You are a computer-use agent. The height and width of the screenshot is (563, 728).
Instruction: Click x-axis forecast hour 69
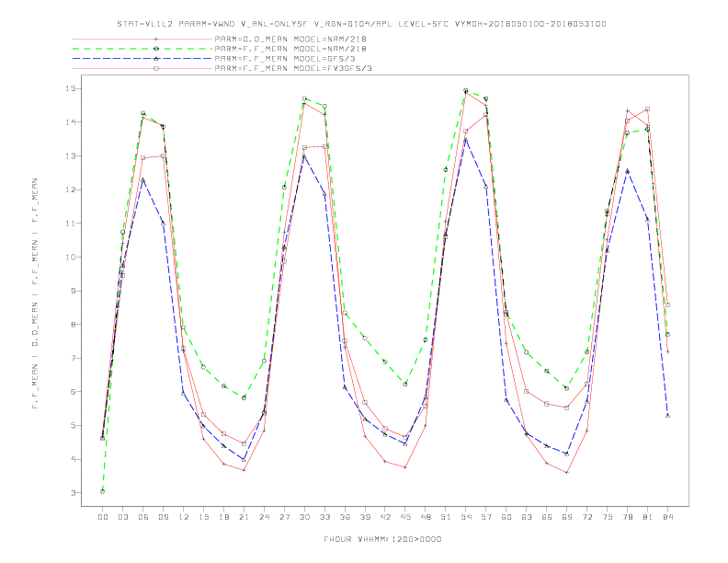[x=567, y=517]
